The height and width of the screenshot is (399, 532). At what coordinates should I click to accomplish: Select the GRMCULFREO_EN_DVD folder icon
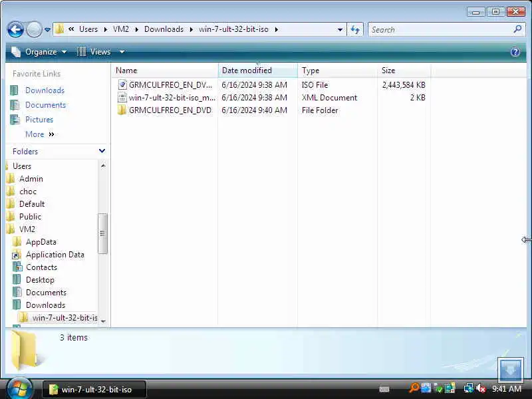[x=122, y=110]
